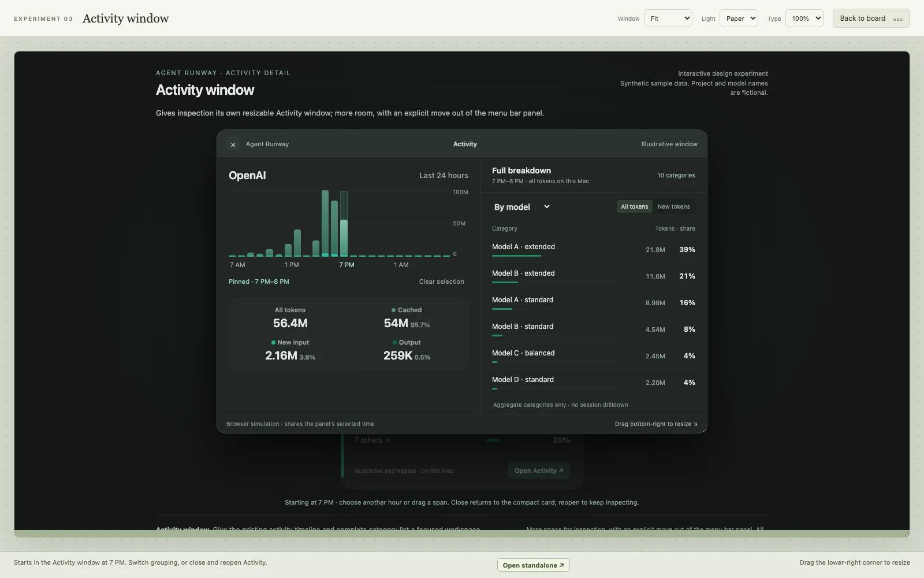This screenshot has height=578, width=924.
Task: Click the dimmed Open Activity button
Action: tap(539, 470)
